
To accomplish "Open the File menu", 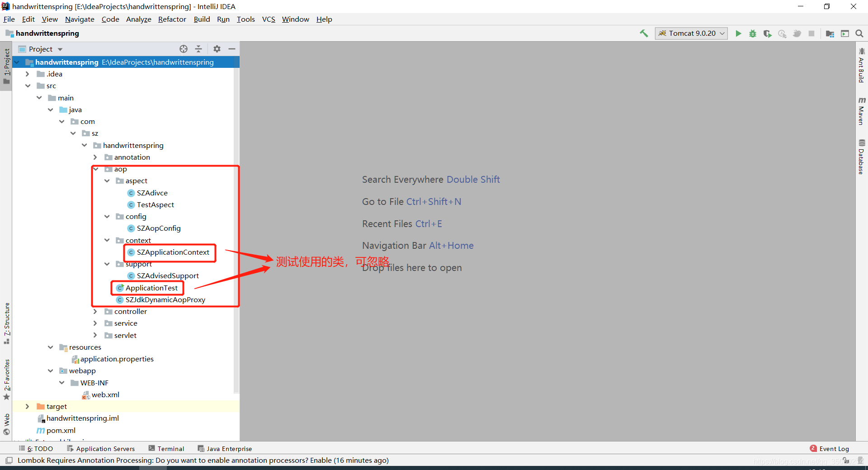I will (9, 19).
